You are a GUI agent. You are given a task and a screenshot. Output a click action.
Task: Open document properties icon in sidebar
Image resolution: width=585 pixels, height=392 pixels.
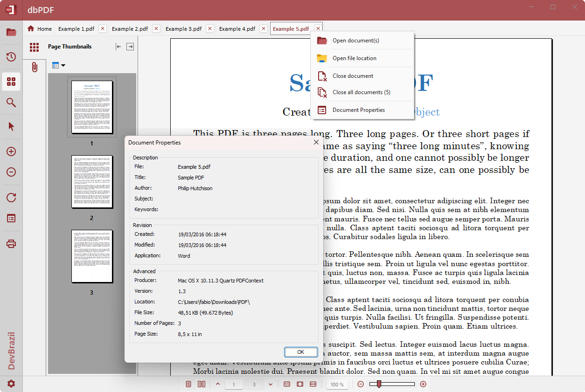click(11, 218)
